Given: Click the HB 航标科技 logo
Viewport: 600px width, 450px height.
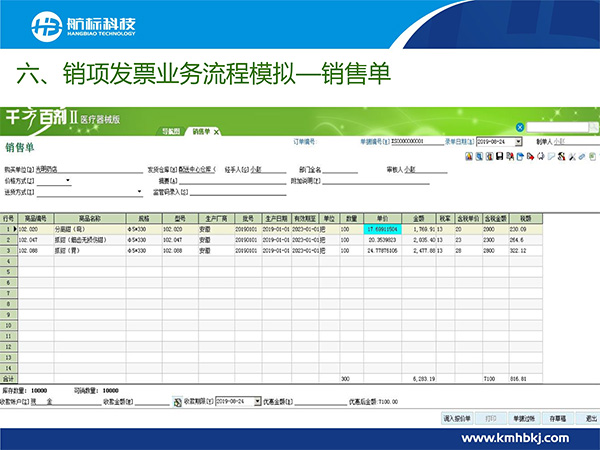Looking at the screenshot, I should (x=83, y=26).
